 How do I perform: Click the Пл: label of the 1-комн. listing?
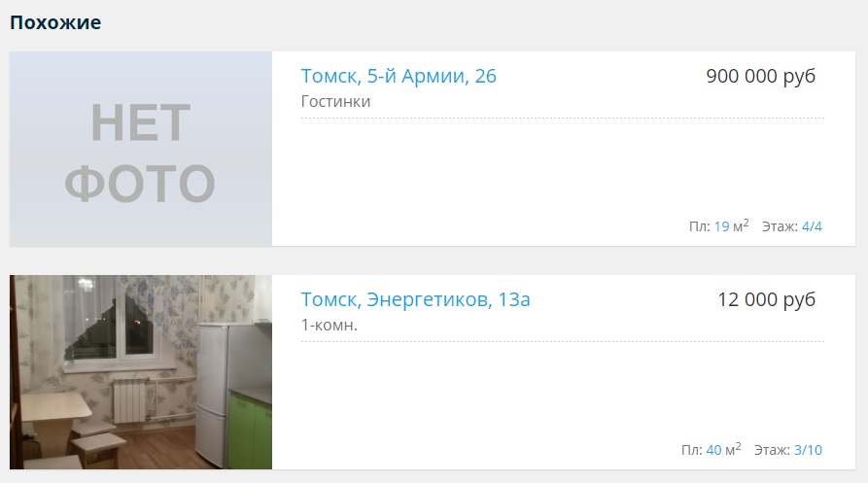tap(692, 450)
